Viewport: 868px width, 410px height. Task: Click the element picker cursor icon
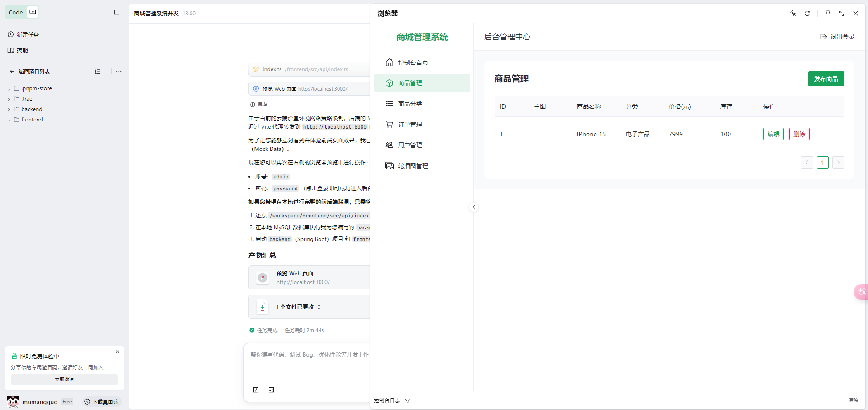(793, 14)
